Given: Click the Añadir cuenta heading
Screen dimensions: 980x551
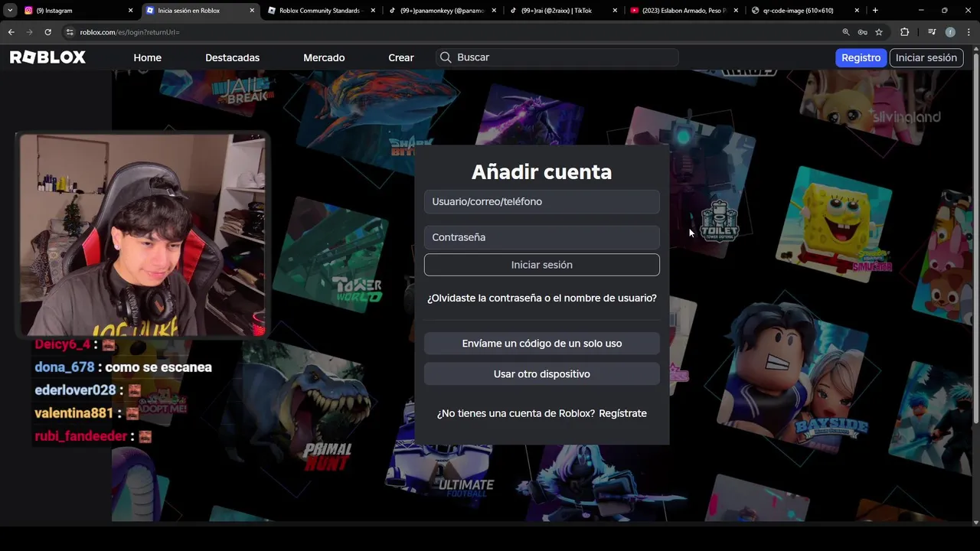Looking at the screenshot, I should [x=541, y=172].
